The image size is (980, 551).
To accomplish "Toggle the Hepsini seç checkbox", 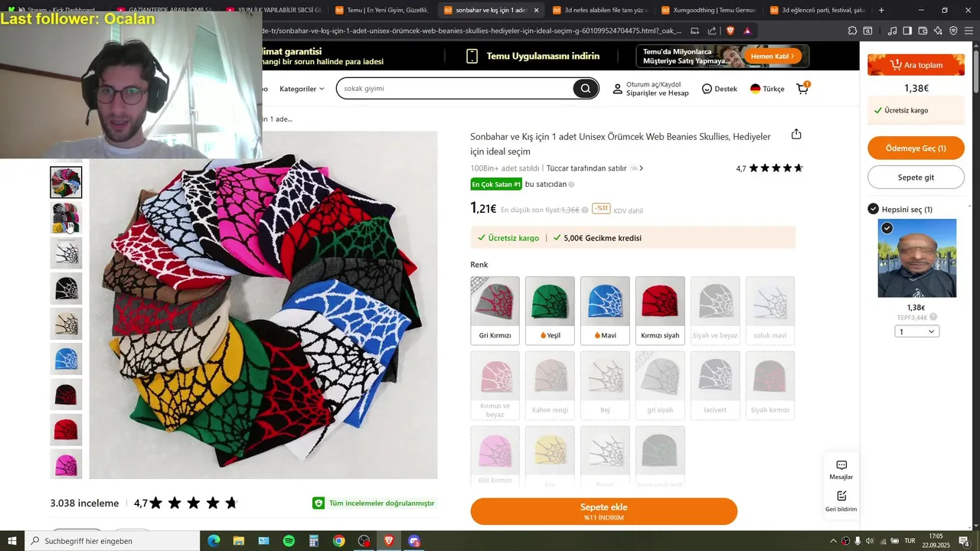I will 873,209.
